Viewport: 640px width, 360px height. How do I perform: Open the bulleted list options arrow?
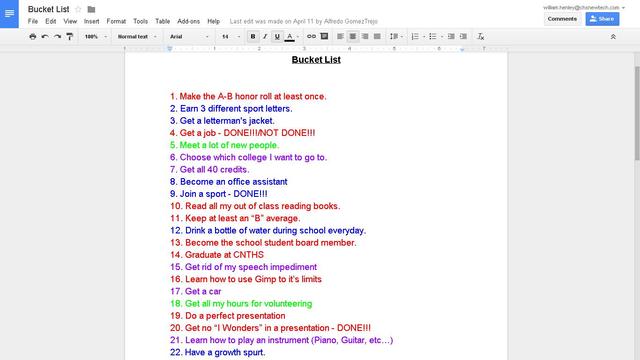tap(442, 37)
